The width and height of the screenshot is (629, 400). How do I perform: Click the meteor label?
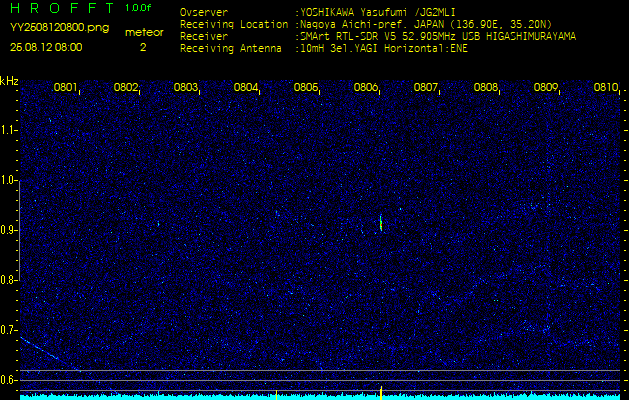pos(144,32)
